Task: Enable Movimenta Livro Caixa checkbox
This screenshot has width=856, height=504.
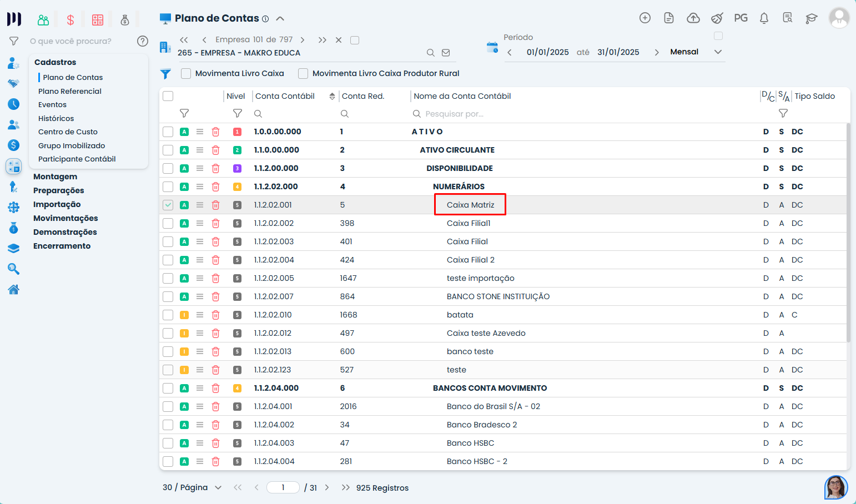Action: coord(186,73)
